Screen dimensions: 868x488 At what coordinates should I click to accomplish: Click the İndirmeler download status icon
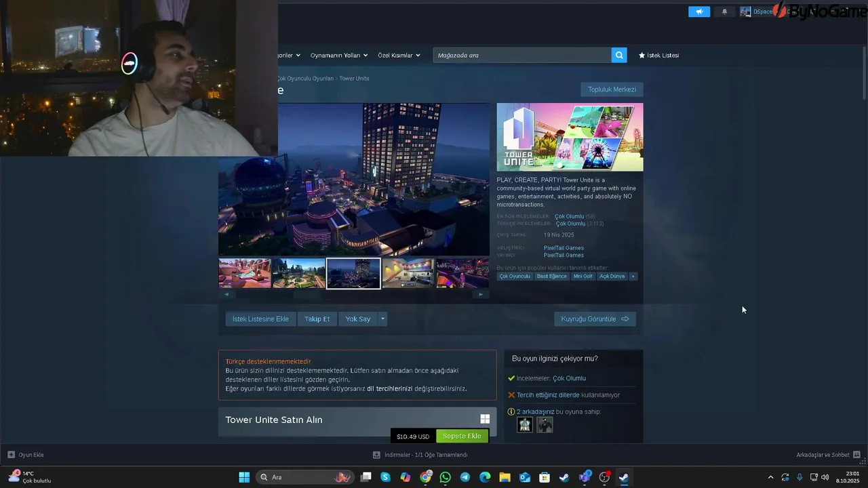[x=376, y=455]
